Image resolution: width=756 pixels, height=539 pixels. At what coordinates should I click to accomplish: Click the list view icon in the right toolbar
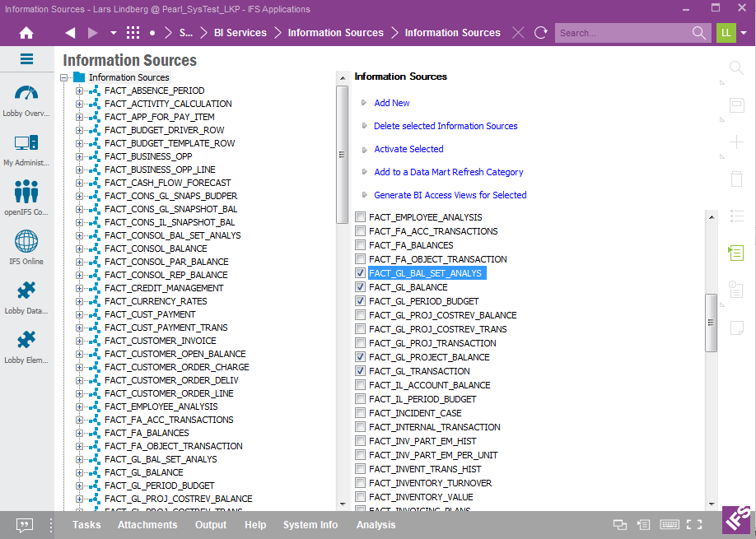point(736,216)
